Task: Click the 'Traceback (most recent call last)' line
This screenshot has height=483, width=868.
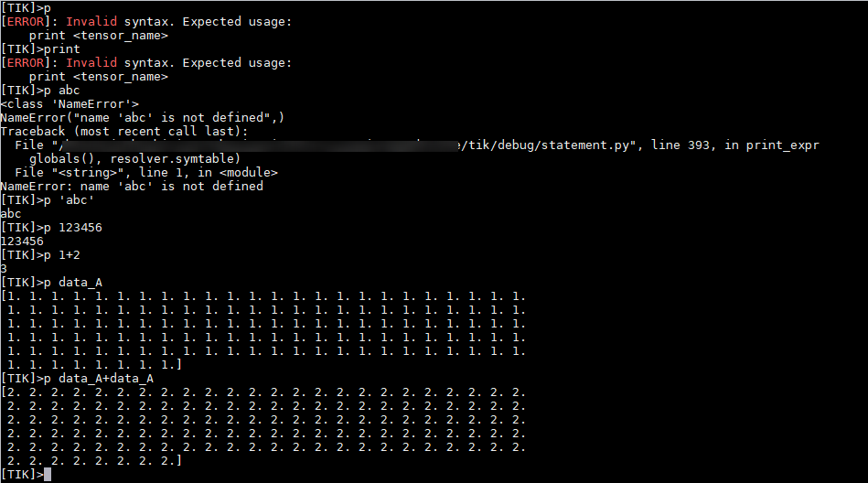Action: (124, 132)
